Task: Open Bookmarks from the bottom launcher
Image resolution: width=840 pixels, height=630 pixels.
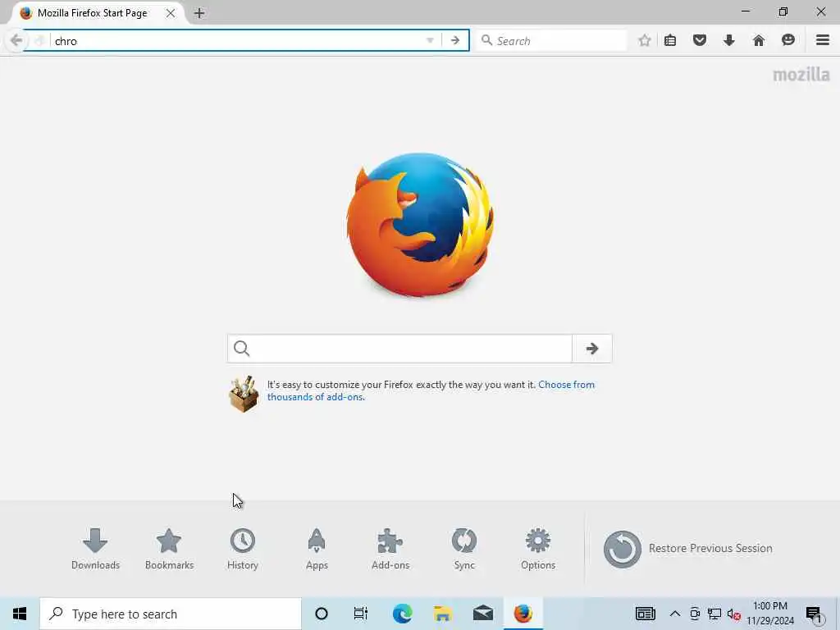Action: [x=169, y=549]
